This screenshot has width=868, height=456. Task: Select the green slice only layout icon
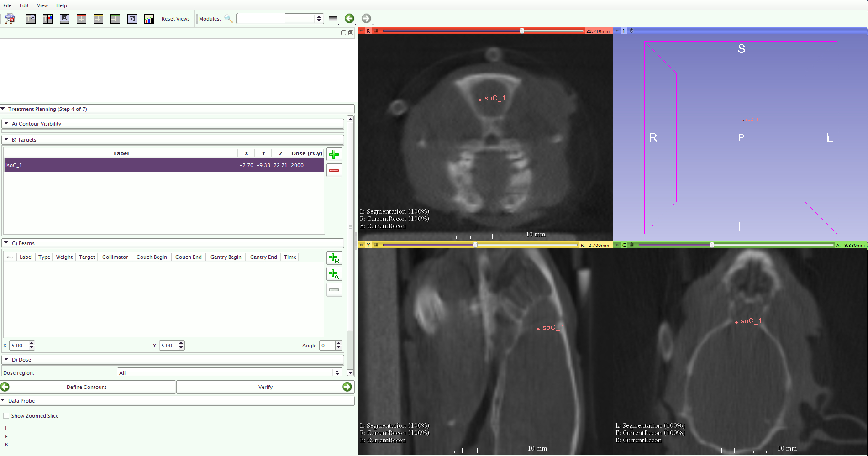[116, 19]
